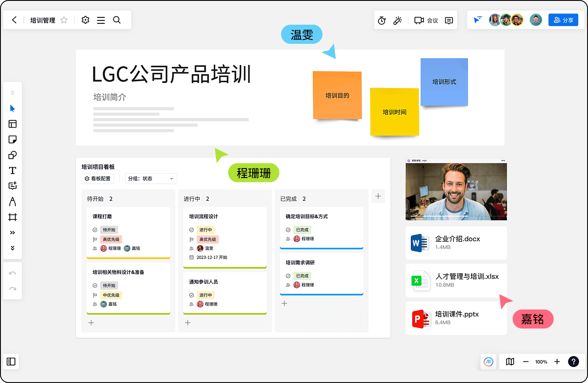Viewport: 588px width, 383px height.
Task: Choose the template layout tool
Action: tap(12, 124)
